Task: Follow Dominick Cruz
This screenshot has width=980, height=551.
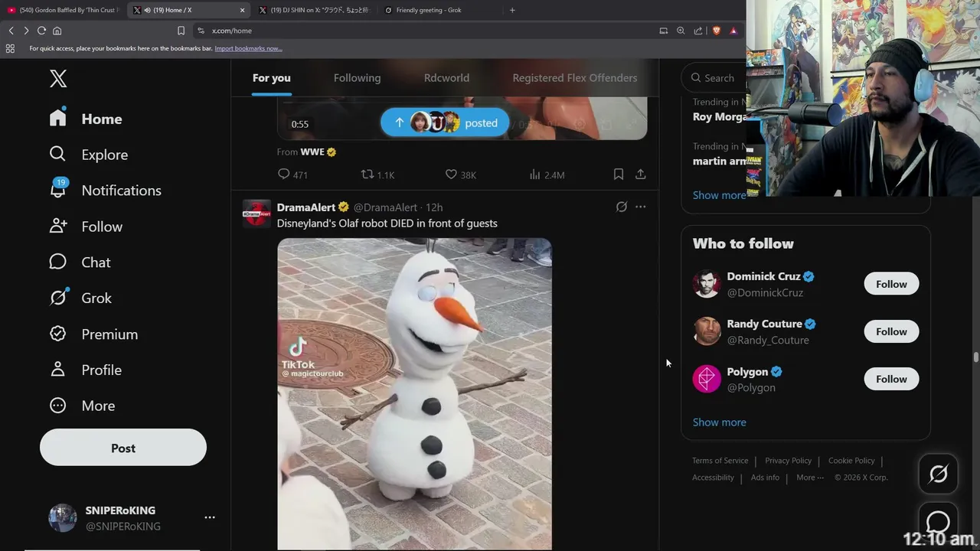Action: coord(891,284)
